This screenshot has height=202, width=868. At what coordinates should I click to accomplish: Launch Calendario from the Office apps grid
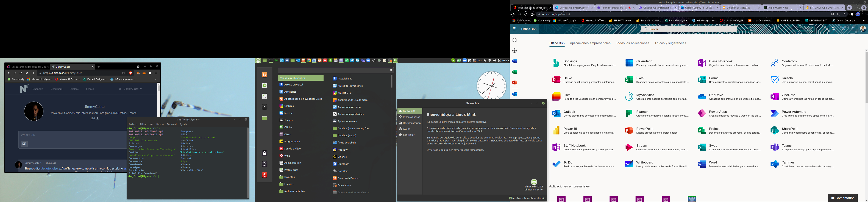657,63
